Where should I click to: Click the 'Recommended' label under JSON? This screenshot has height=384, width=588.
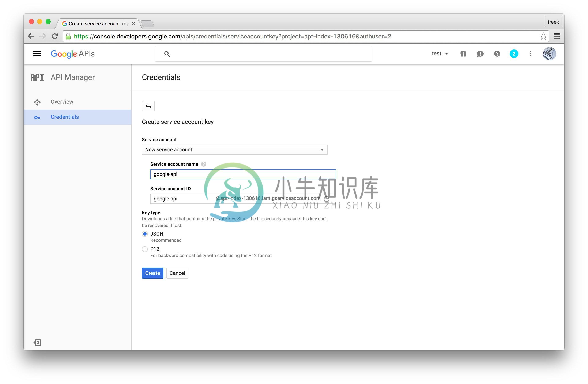[x=166, y=240]
